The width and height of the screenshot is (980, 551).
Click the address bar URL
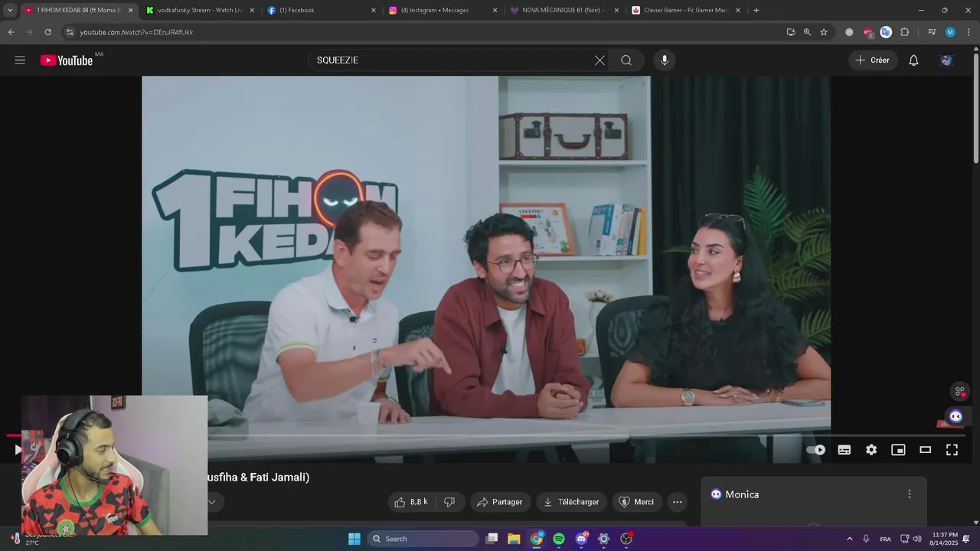pos(136,32)
